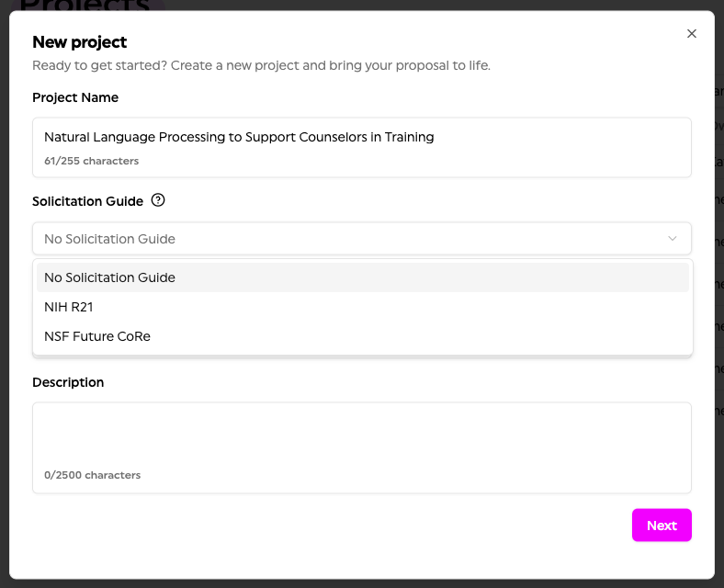This screenshot has height=588, width=724.
Task: Click the 61/255 characters counter
Action: (x=91, y=161)
